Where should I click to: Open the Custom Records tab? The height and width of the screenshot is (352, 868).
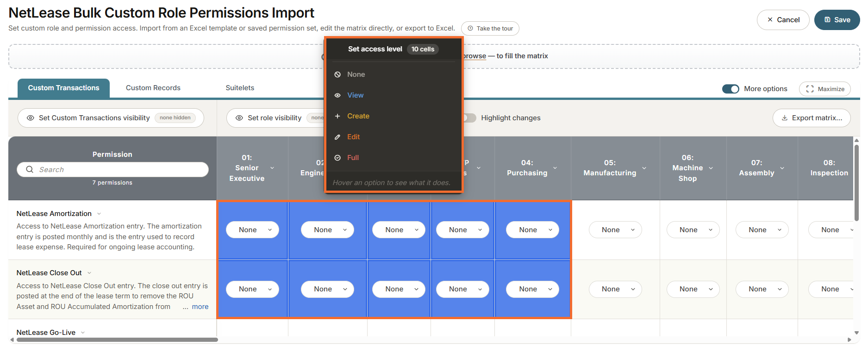(153, 88)
